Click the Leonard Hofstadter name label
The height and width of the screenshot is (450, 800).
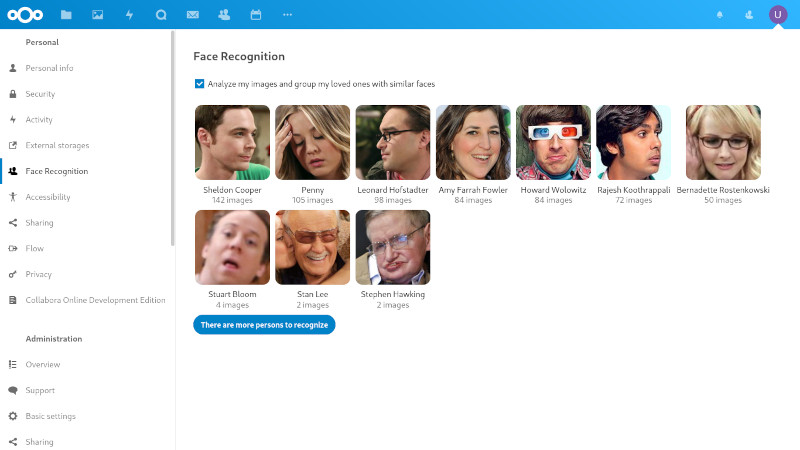[x=393, y=190]
